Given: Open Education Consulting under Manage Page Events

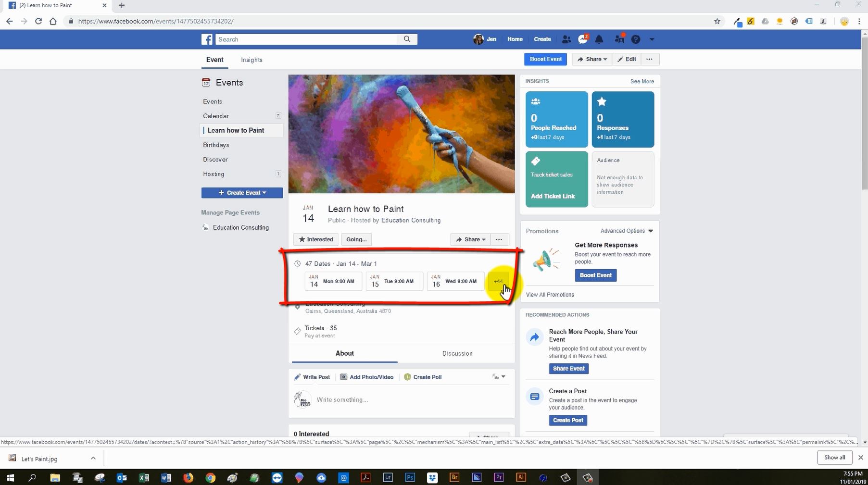Looking at the screenshot, I should tap(240, 228).
